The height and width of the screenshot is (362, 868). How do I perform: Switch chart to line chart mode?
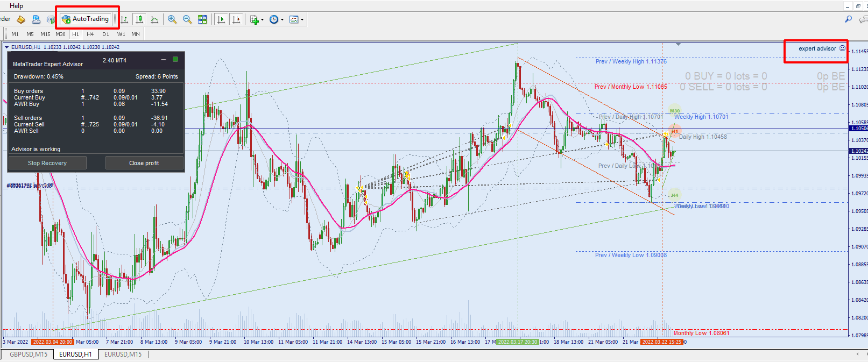(154, 19)
